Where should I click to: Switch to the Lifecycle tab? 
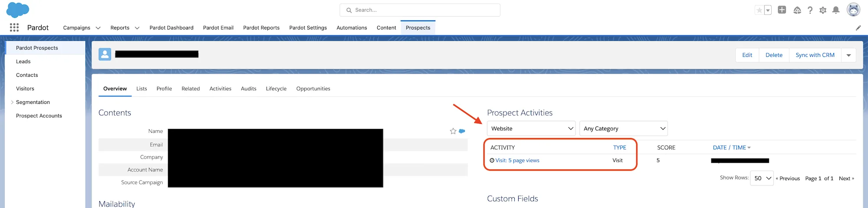(276, 89)
